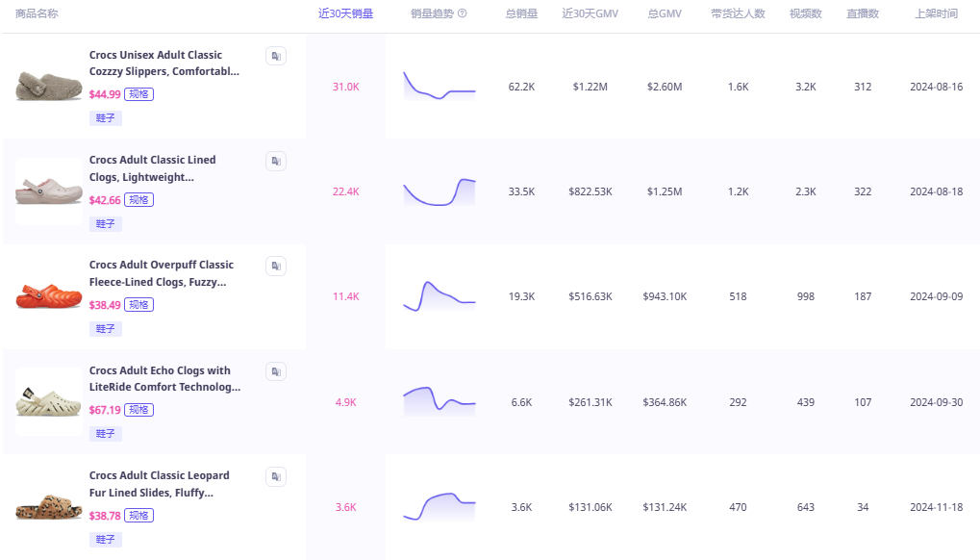
Task: Click the $943.10K total GMV value
Action: 665,297
